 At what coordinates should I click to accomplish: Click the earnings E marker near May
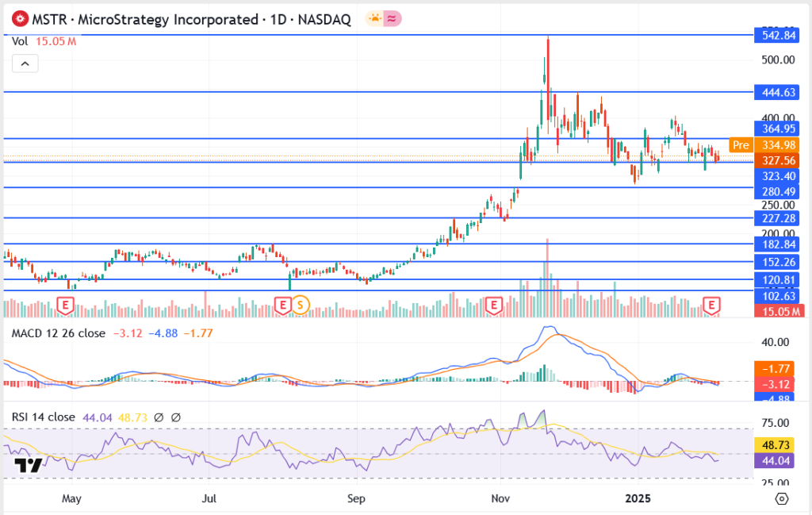click(x=67, y=304)
